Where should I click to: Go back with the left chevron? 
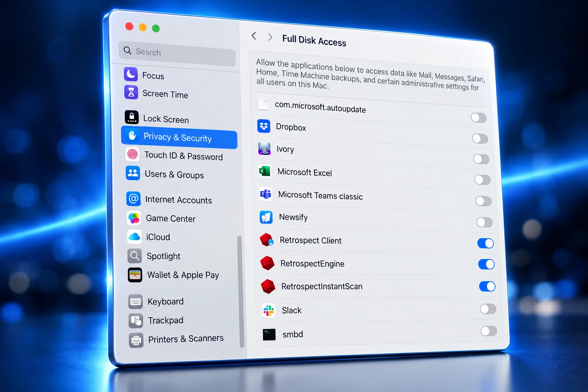pos(254,36)
